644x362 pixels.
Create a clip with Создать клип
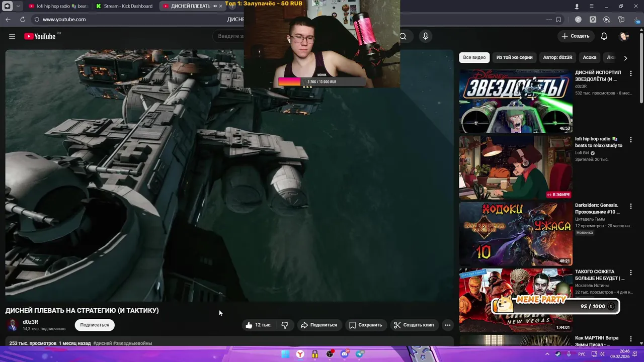414,325
